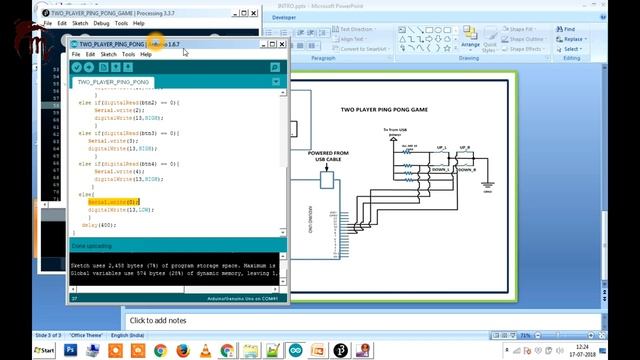The image size is (640, 360).
Task: Select the Arrow line shape
Action: [x=420, y=30]
